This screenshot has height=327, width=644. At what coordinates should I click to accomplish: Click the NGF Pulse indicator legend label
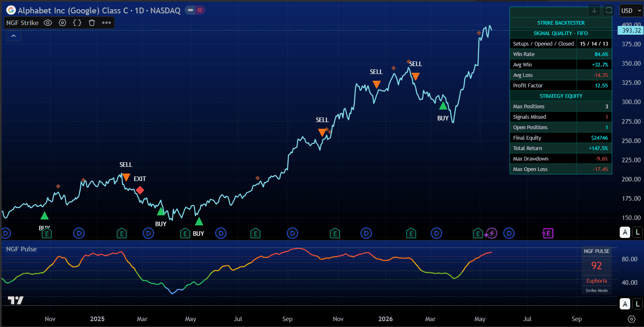pyautogui.click(x=21, y=249)
